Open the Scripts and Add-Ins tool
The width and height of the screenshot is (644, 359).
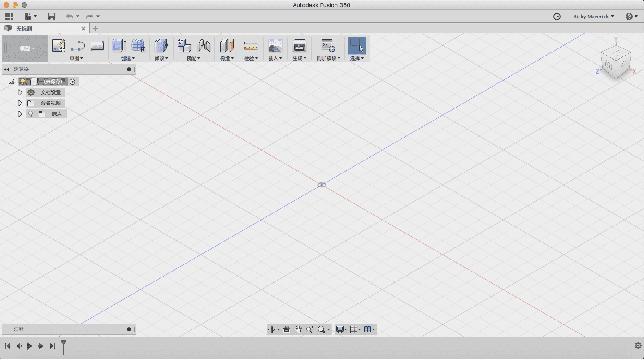click(328, 45)
